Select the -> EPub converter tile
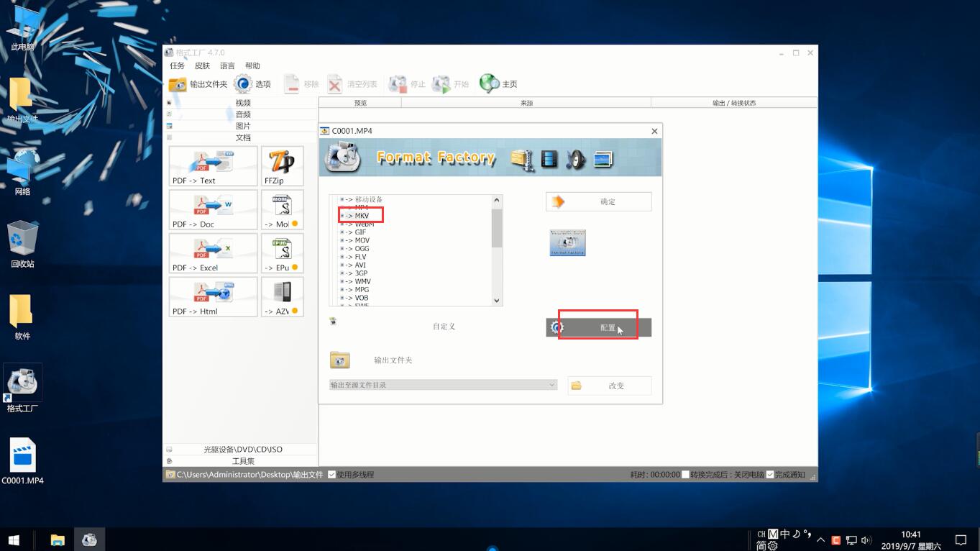This screenshot has height=551, width=980. coord(282,253)
